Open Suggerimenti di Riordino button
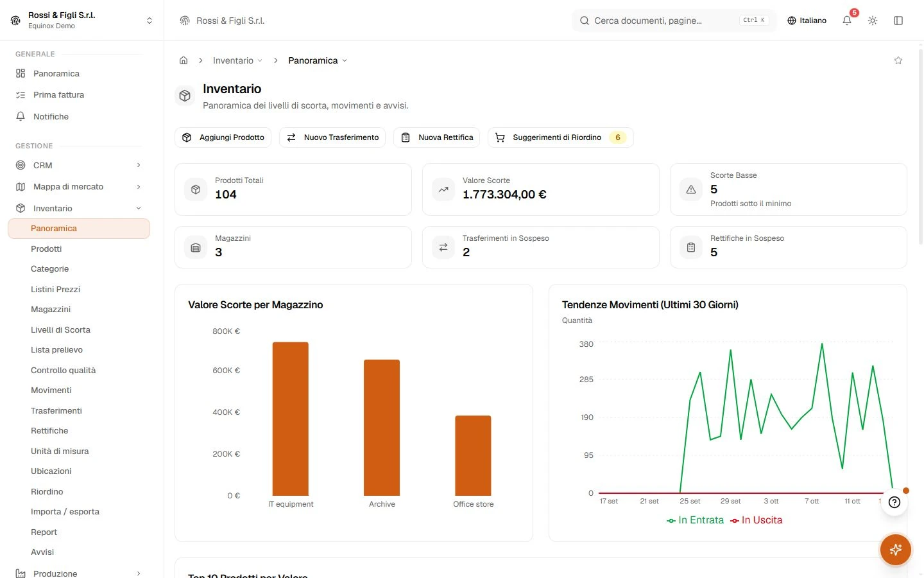 pos(561,137)
